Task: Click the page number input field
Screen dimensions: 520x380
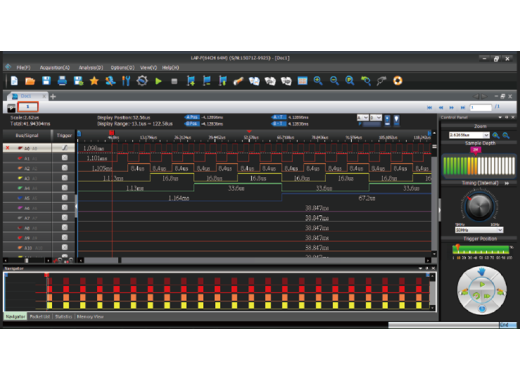Action: click(481, 107)
